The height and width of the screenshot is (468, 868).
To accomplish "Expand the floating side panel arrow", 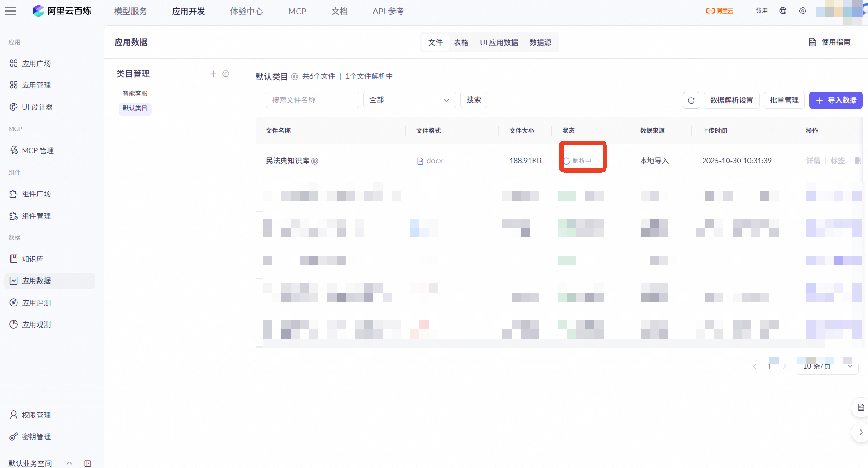I will pyautogui.click(x=861, y=432).
